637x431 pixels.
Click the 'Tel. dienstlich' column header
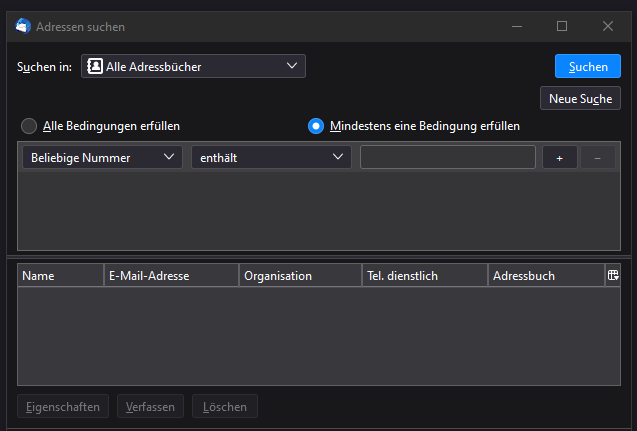[424, 275]
